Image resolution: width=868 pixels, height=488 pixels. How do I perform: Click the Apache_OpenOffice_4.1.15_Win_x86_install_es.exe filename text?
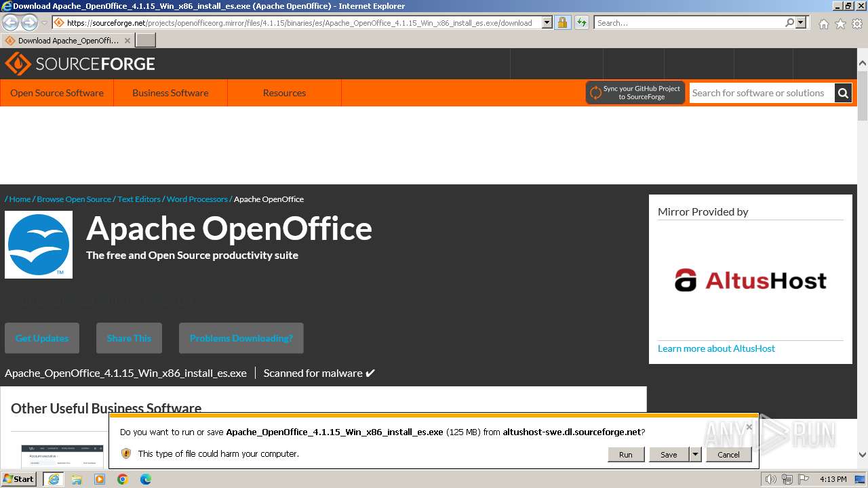pos(125,373)
